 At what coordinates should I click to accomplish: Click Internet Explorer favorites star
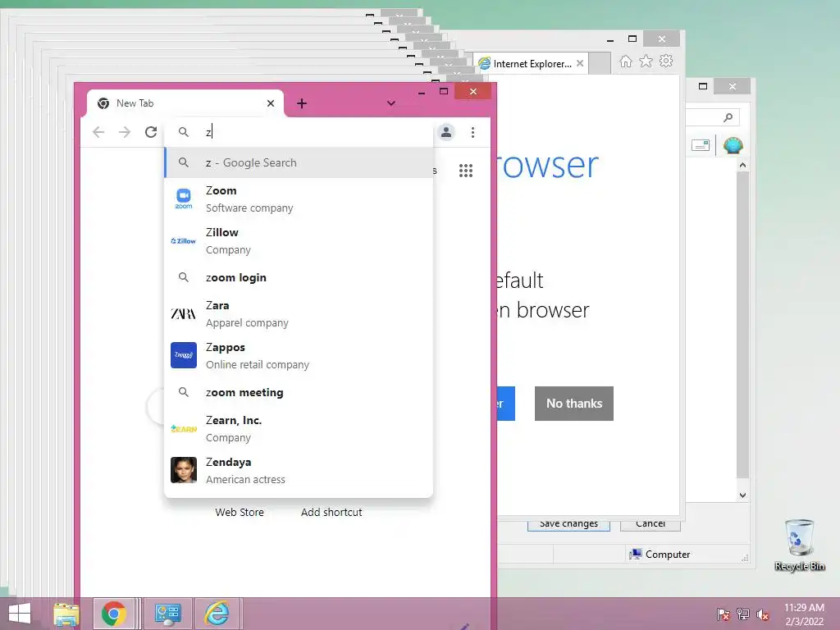tap(646, 61)
